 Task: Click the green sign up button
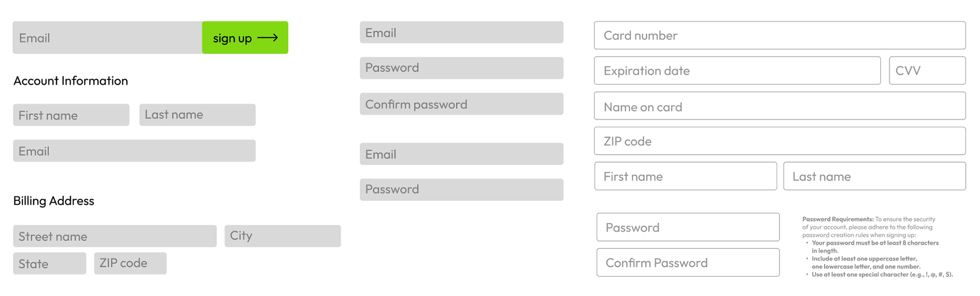pyautogui.click(x=245, y=37)
